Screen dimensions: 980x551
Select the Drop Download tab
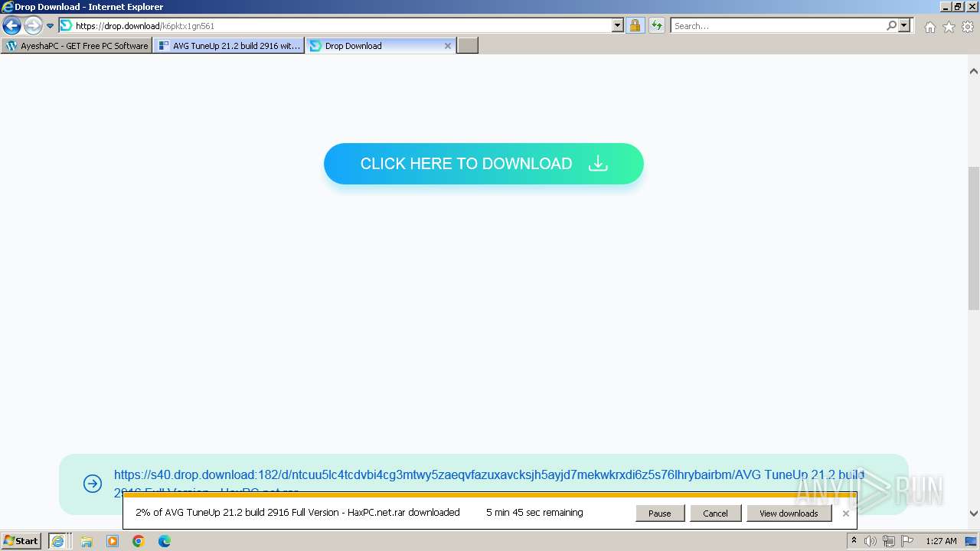click(x=381, y=45)
